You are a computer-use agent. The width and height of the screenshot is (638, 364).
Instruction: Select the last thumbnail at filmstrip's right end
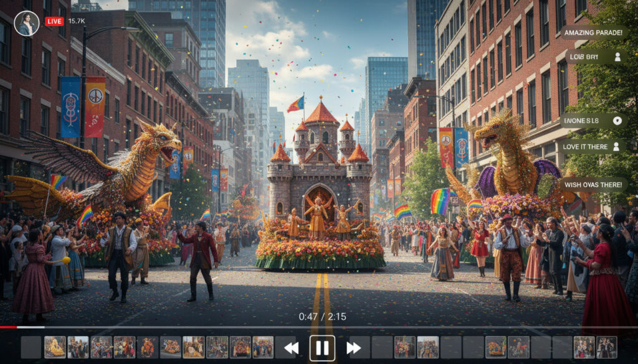tap(606, 347)
